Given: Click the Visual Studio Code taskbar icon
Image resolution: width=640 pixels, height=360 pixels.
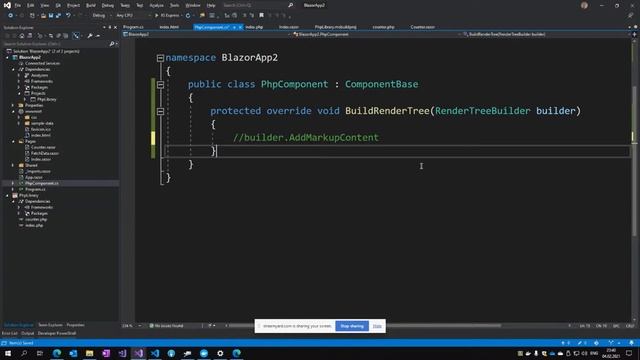Looking at the screenshot, I should [155, 353].
